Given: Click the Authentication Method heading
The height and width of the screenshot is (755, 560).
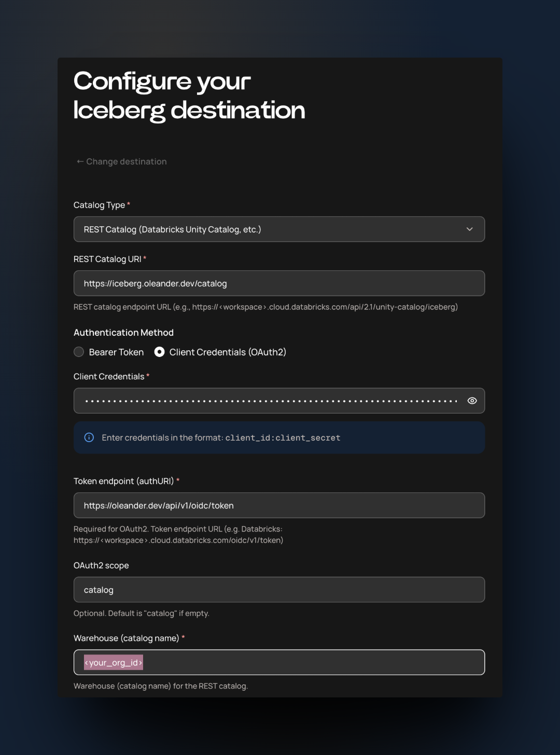Looking at the screenshot, I should [x=123, y=333].
